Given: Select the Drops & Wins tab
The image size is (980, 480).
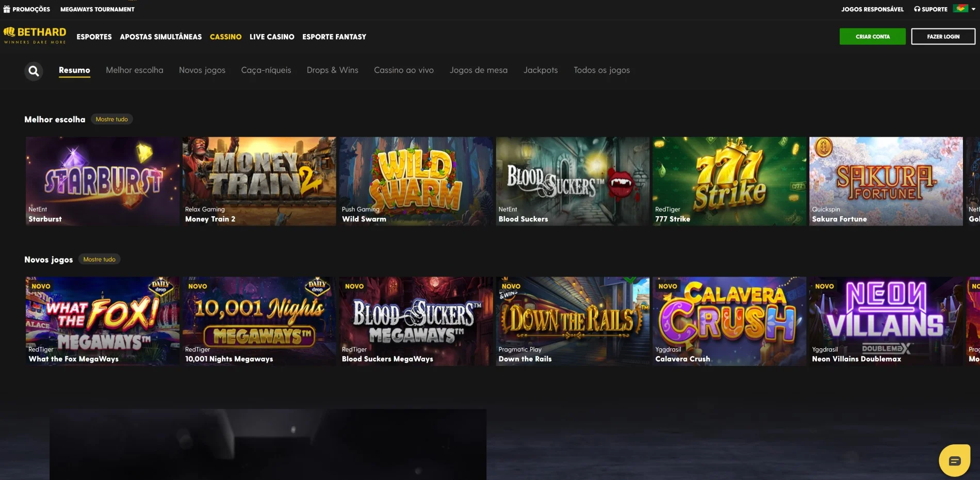Looking at the screenshot, I should click(332, 70).
